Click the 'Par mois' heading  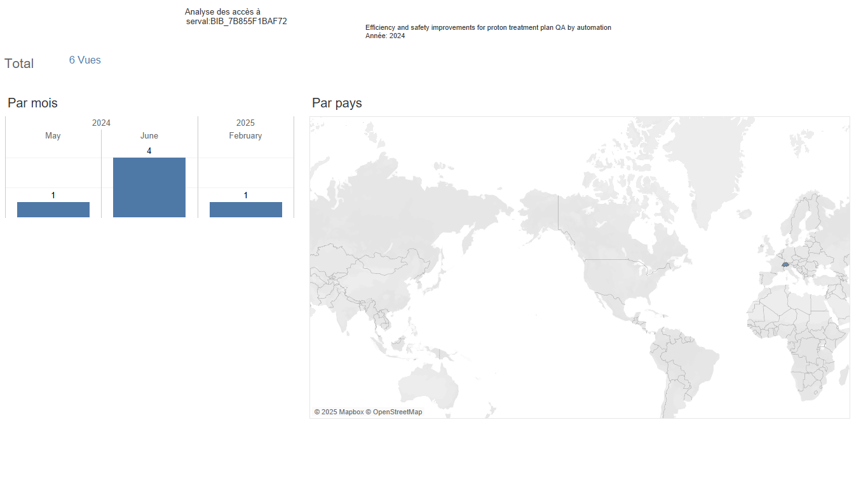(32, 103)
